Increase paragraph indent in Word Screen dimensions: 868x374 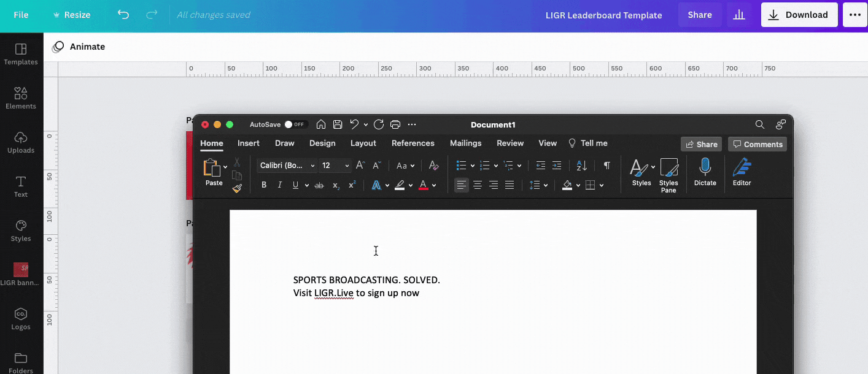[557, 166]
